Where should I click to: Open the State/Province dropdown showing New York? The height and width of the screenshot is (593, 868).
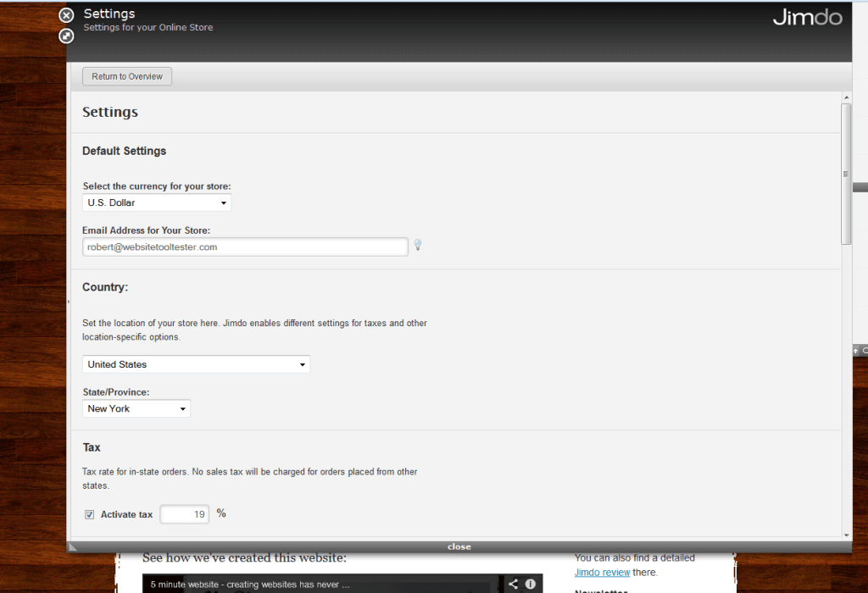coord(136,408)
